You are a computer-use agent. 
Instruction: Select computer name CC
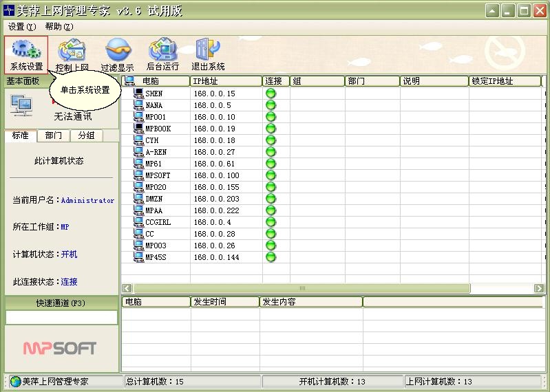(x=150, y=234)
